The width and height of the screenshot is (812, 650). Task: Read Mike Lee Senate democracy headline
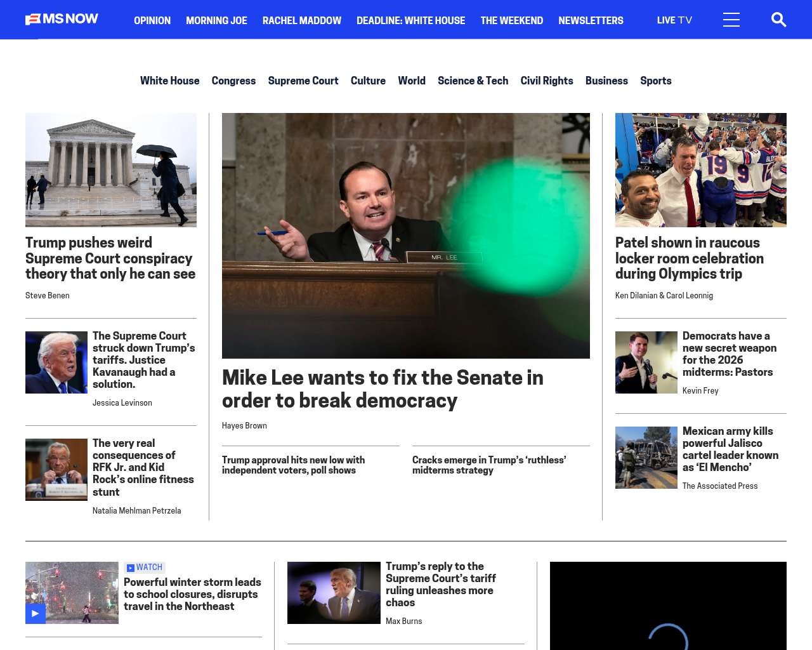tap(383, 389)
